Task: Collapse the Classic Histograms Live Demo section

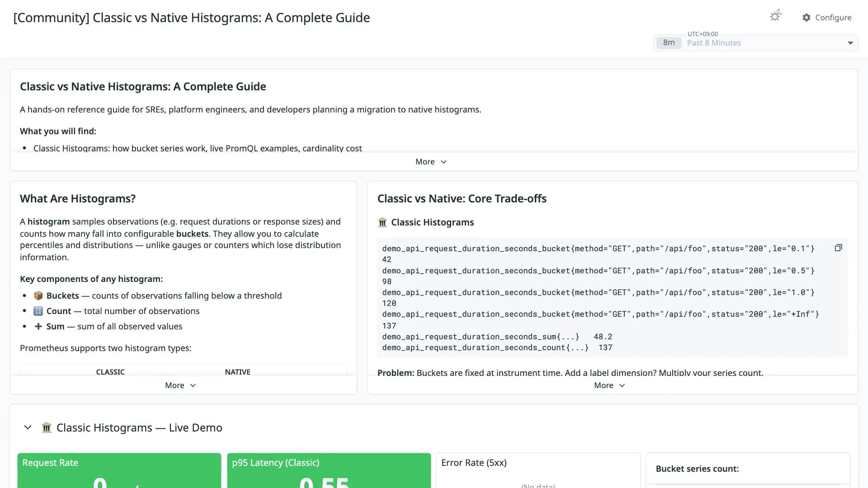Action: (28, 427)
